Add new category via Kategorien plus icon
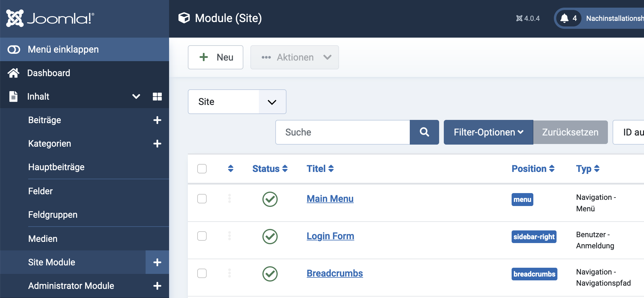The width and height of the screenshot is (644, 298). pyautogui.click(x=157, y=144)
